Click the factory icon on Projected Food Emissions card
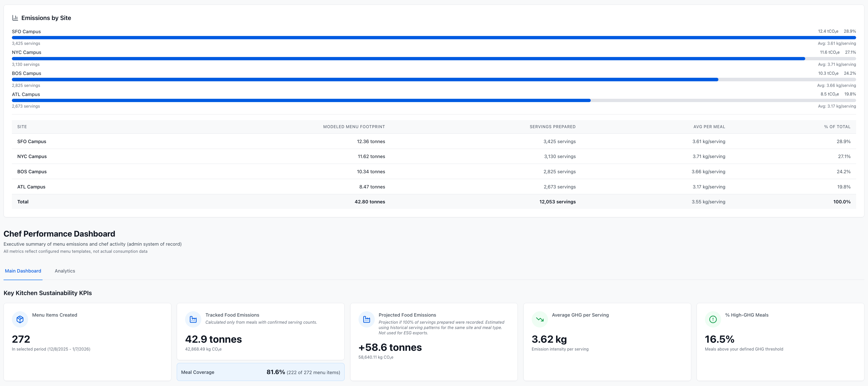868x386 pixels. (366, 319)
